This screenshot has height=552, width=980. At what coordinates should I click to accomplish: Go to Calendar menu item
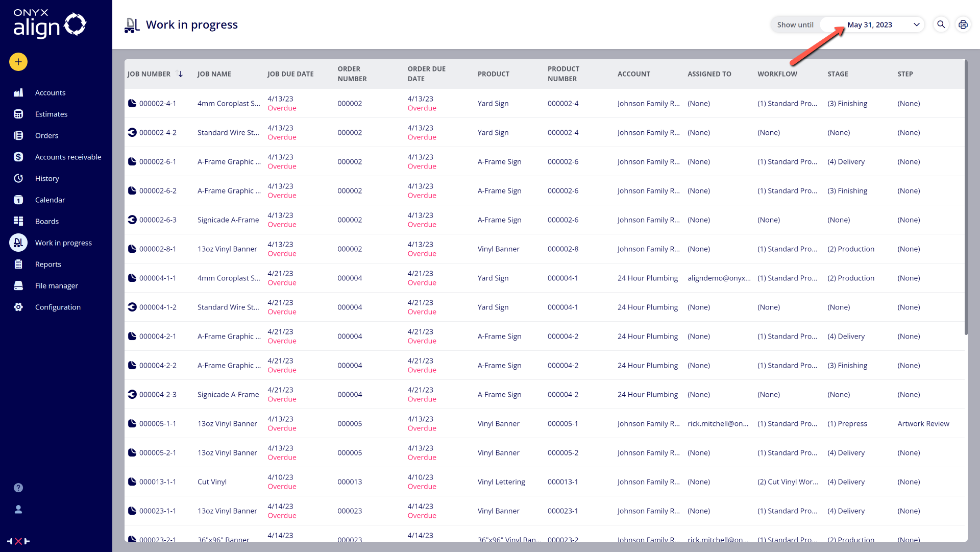pos(50,200)
